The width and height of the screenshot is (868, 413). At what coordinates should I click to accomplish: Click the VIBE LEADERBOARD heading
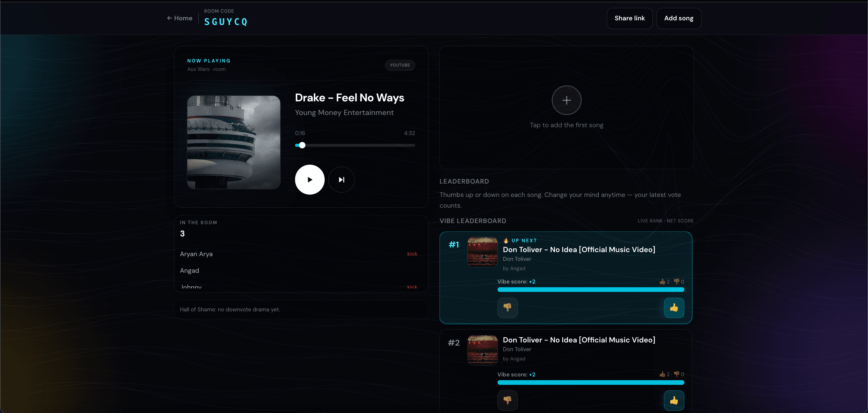tap(473, 221)
